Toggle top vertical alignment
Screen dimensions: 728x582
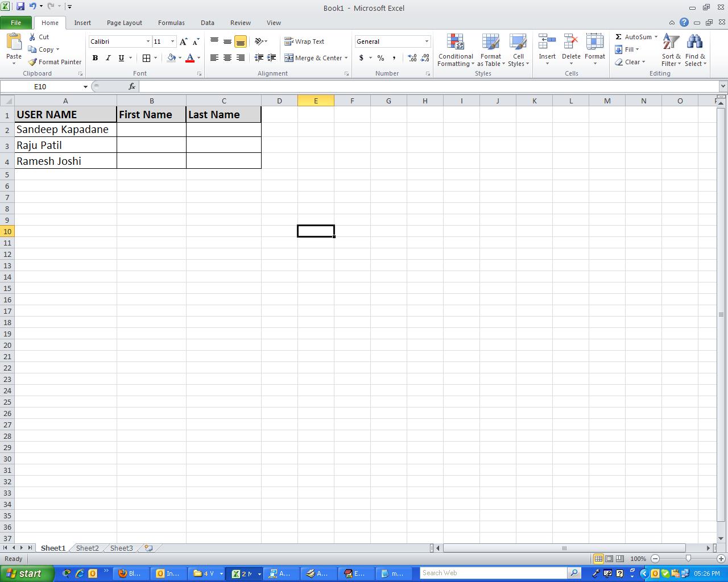[x=214, y=41]
